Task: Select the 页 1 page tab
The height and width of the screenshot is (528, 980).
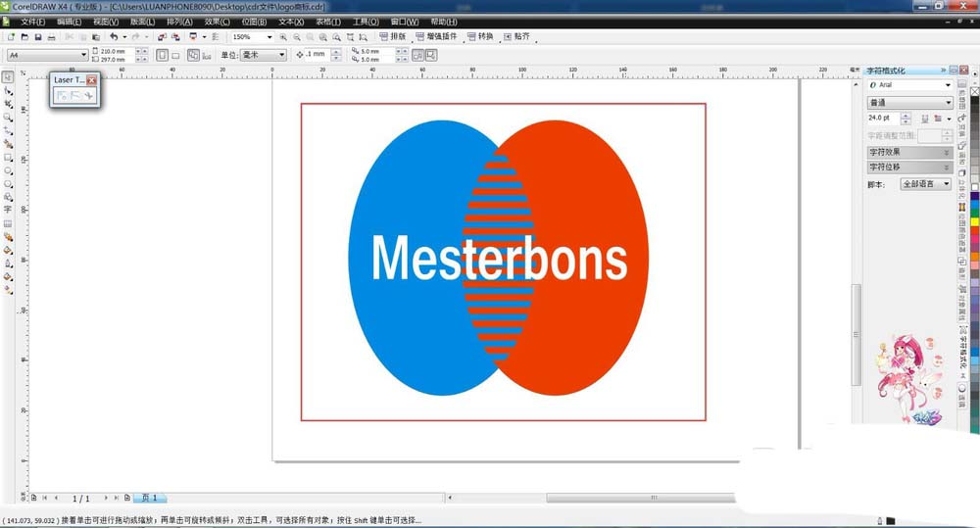Action: pyautogui.click(x=149, y=498)
